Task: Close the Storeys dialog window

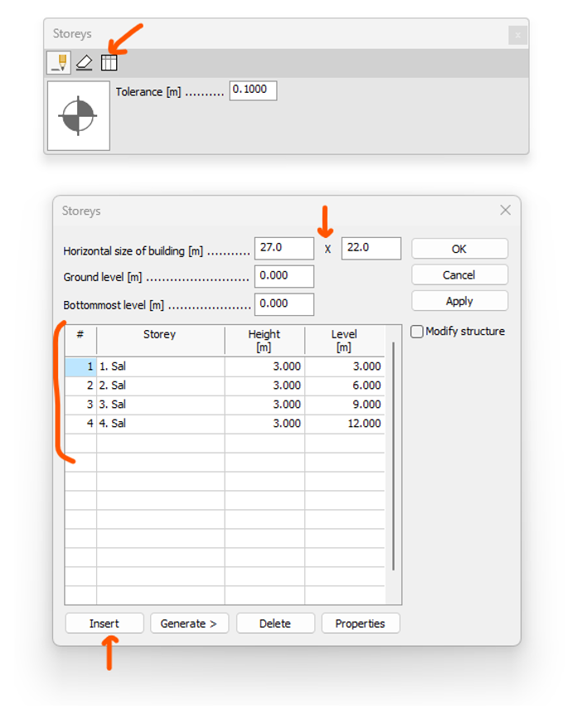Action: click(x=505, y=211)
